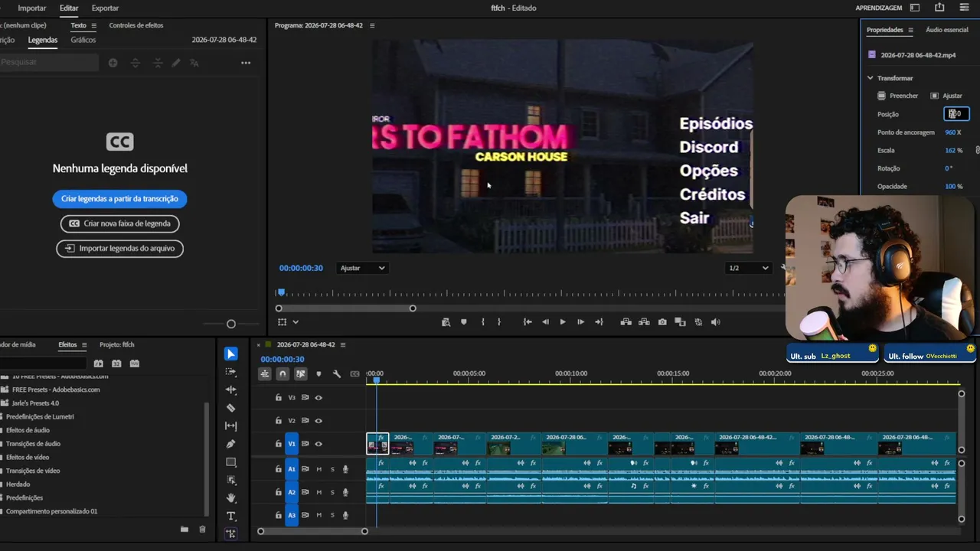Pick the Razor tool

tap(230, 408)
